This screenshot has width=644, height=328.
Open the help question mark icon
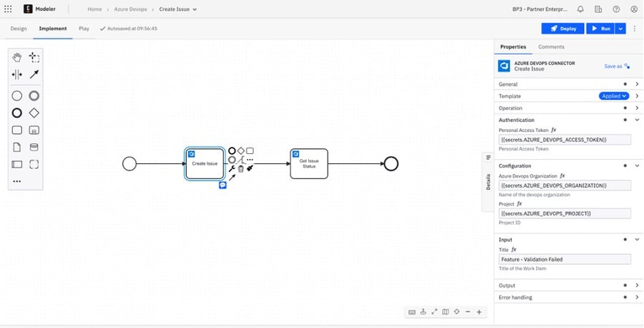pyautogui.click(x=616, y=9)
